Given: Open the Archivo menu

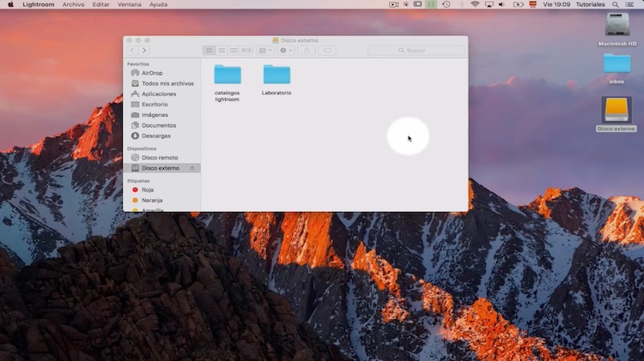Looking at the screenshot, I should click(73, 4).
